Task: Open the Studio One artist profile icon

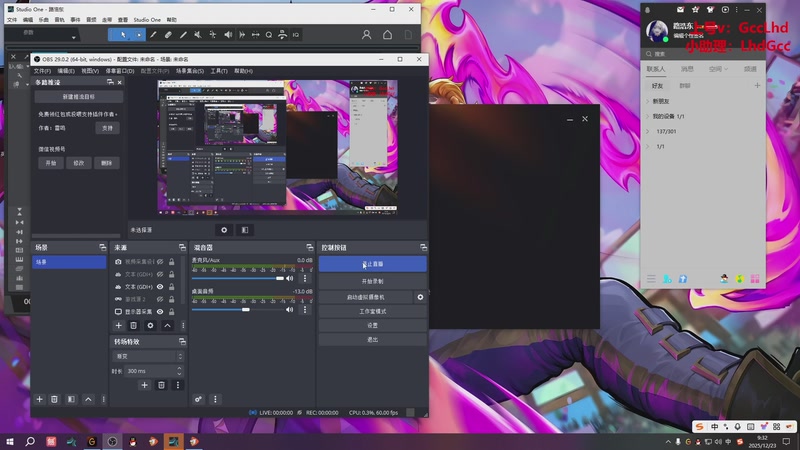Action: (366, 35)
